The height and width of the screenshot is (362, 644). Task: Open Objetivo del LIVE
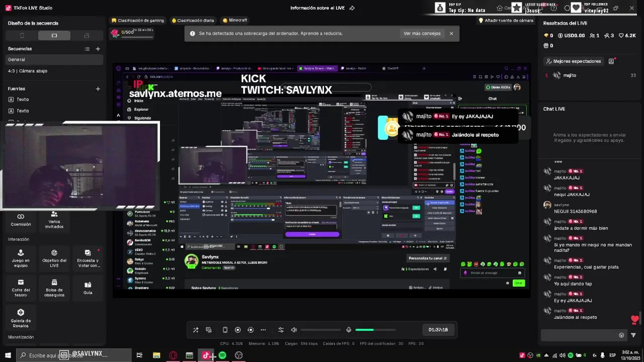(x=54, y=258)
